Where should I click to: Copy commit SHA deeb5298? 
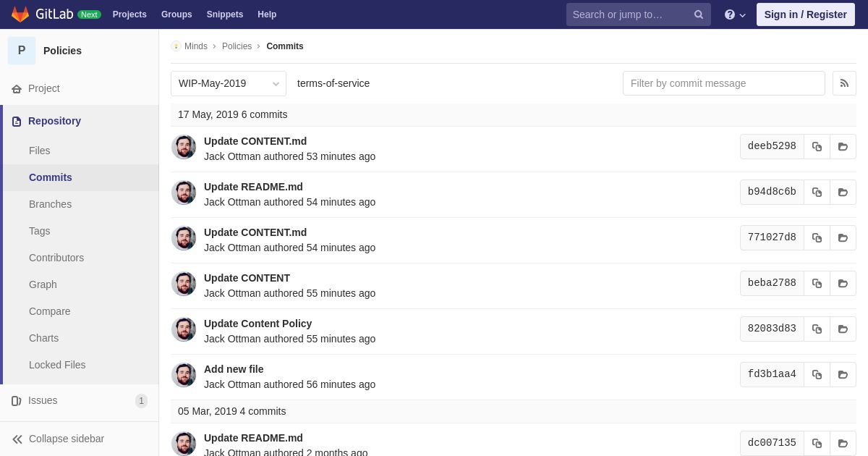coord(817,146)
